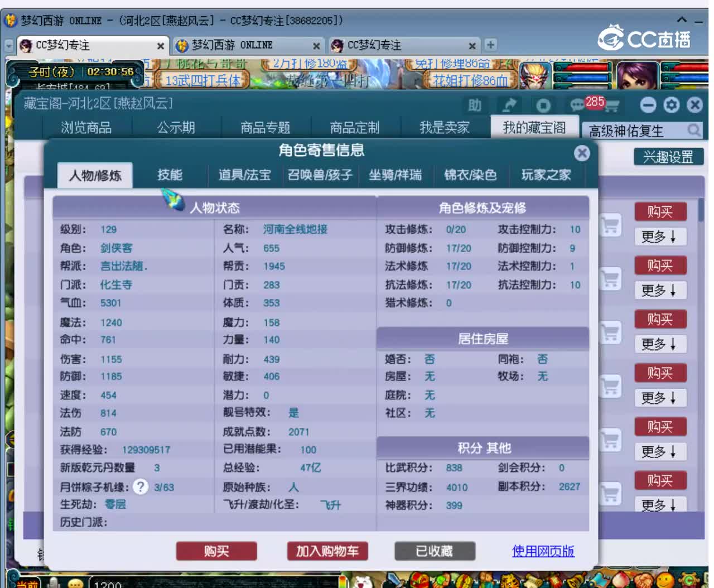
Task: Click the 梦幻西游 game icon in title bar
Action: 11,21
